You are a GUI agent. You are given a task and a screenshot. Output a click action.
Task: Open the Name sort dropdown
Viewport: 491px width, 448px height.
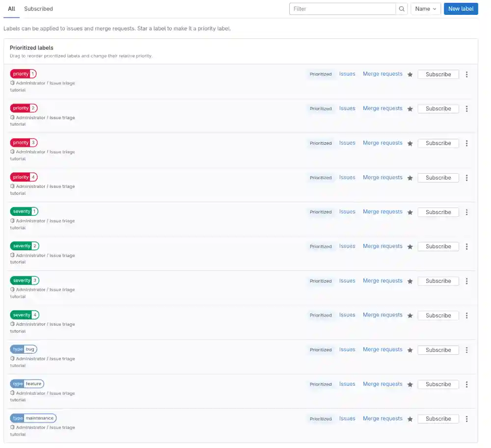tap(425, 8)
